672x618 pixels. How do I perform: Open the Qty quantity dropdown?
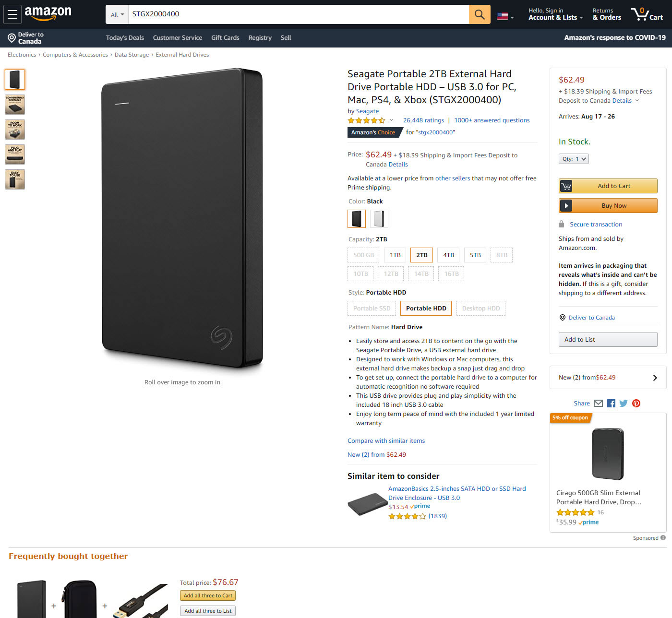click(x=574, y=159)
